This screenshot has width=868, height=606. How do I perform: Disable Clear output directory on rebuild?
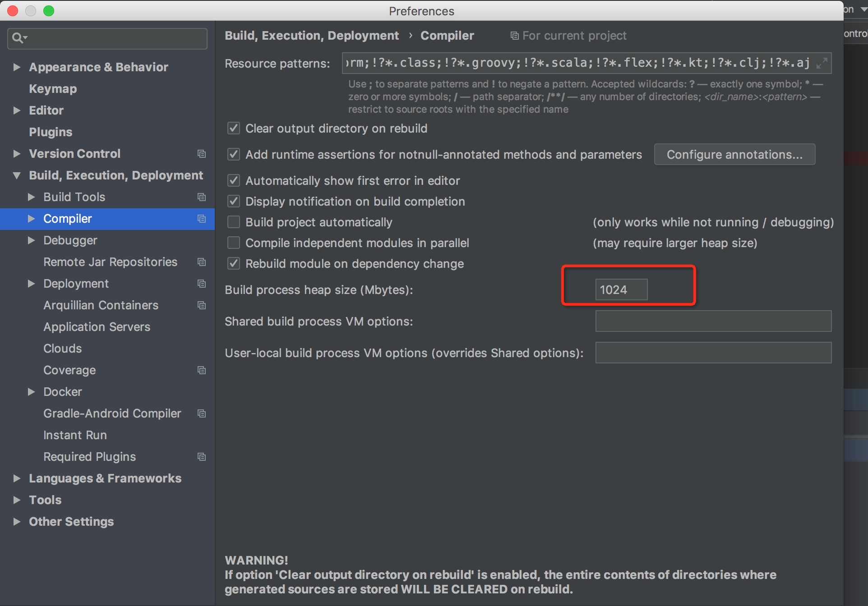click(x=233, y=129)
